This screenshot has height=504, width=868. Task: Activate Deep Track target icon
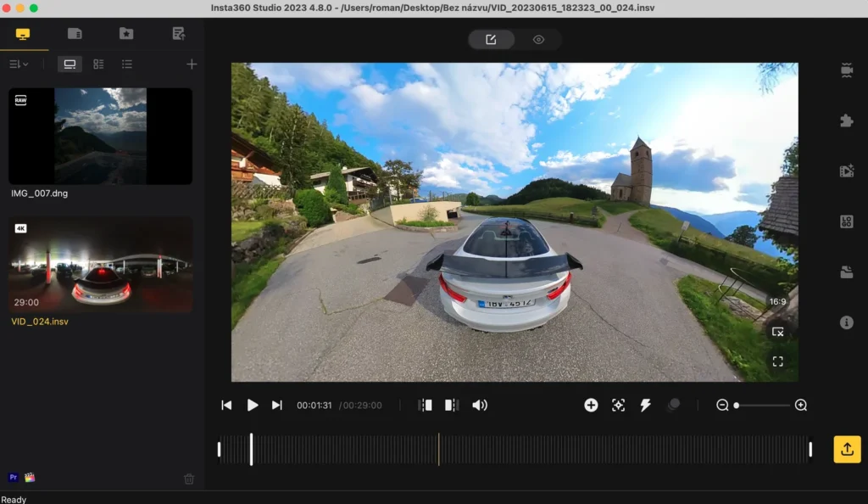[618, 406]
